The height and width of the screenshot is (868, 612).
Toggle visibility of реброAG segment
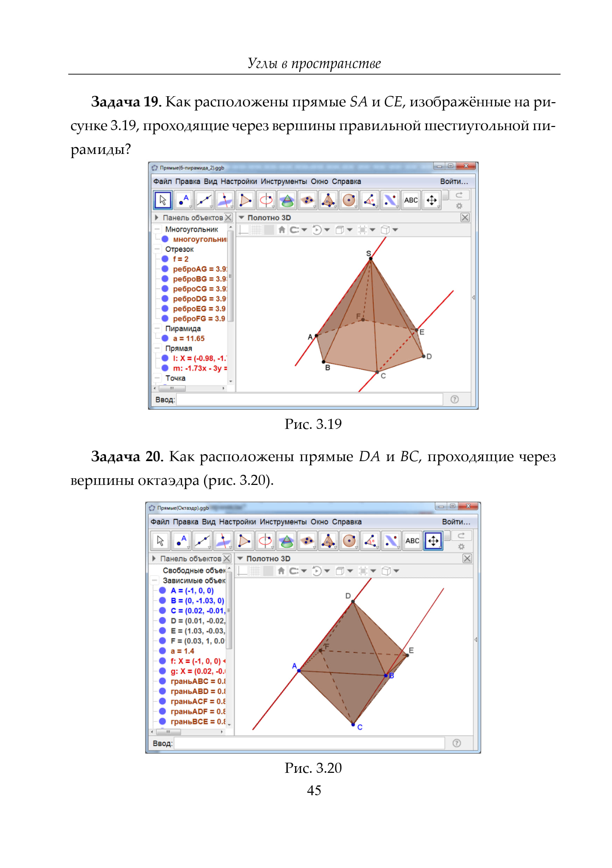(x=165, y=269)
